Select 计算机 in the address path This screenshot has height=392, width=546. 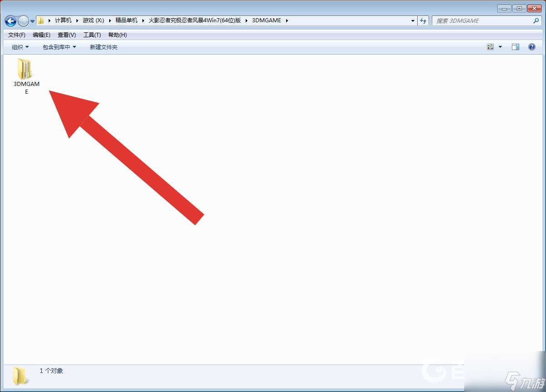coord(63,20)
